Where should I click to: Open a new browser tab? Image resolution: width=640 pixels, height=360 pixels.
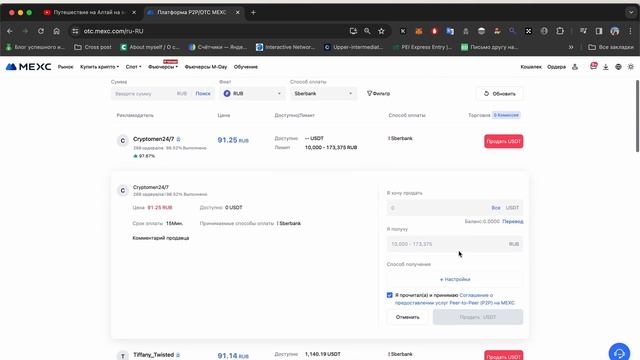pyautogui.click(x=253, y=13)
